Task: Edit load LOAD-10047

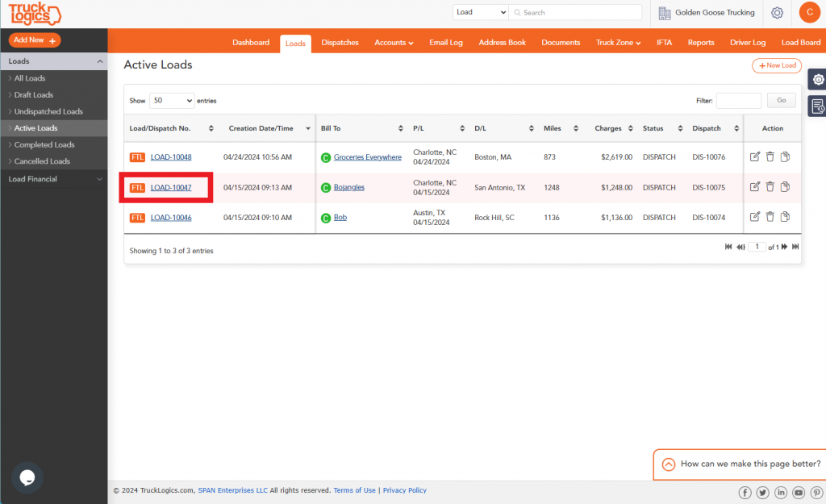Action: coord(755,187)
